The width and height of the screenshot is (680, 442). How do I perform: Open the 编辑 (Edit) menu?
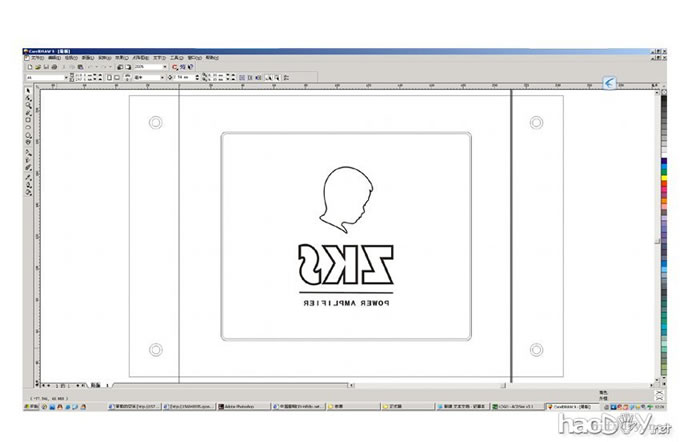pyautogui.click(x=53, y=58)
